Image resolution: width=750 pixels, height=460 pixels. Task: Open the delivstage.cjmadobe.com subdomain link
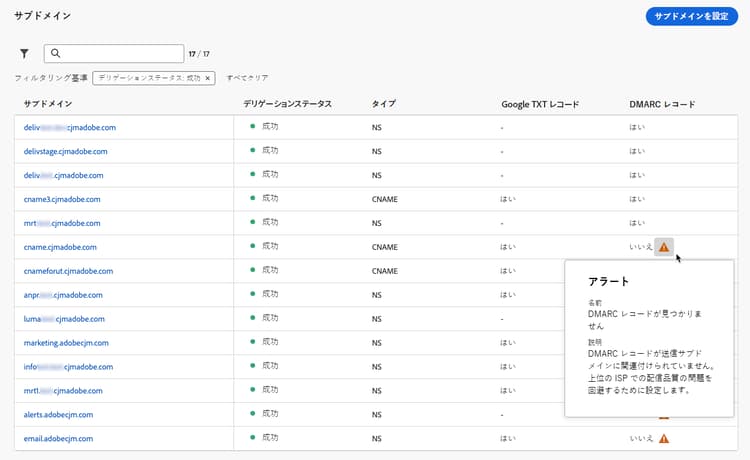click(65, 151)
